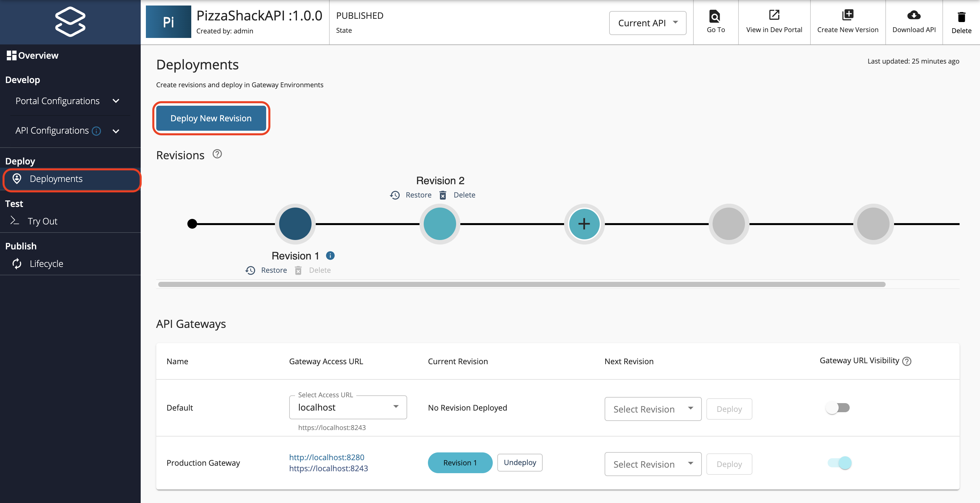Viewport: 980px width, 503px height.
Task: Open the http://localhost:8280 gateway link
Action: tap(326, 457)
